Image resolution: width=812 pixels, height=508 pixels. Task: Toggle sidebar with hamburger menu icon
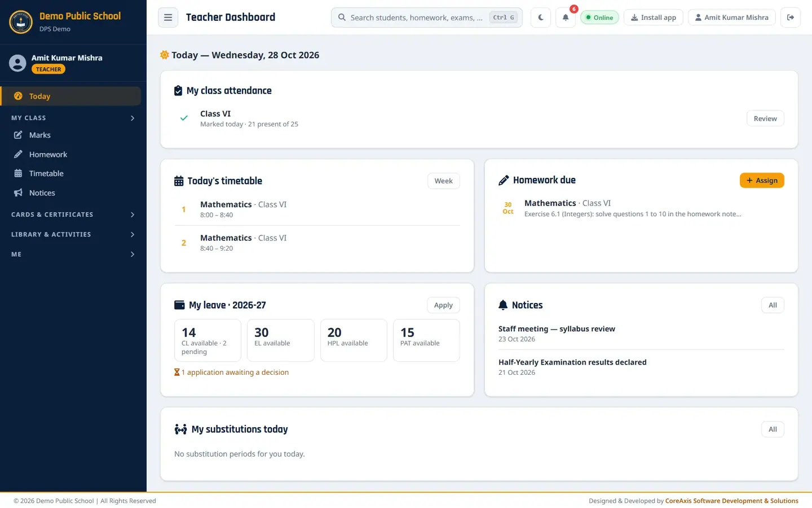tap(168, 17)
